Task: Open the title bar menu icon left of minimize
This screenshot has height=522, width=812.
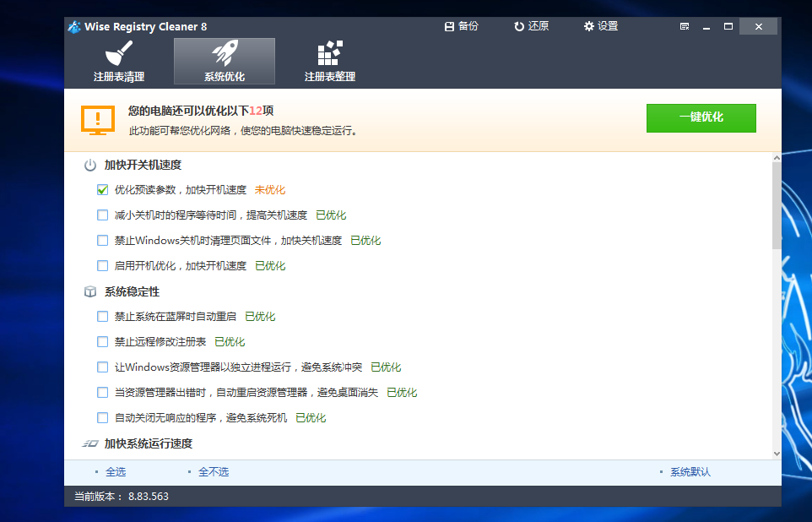Action: point(685,26)
